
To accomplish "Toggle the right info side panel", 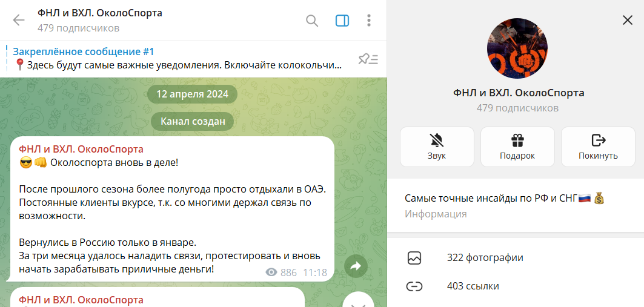I will point(342,20).
